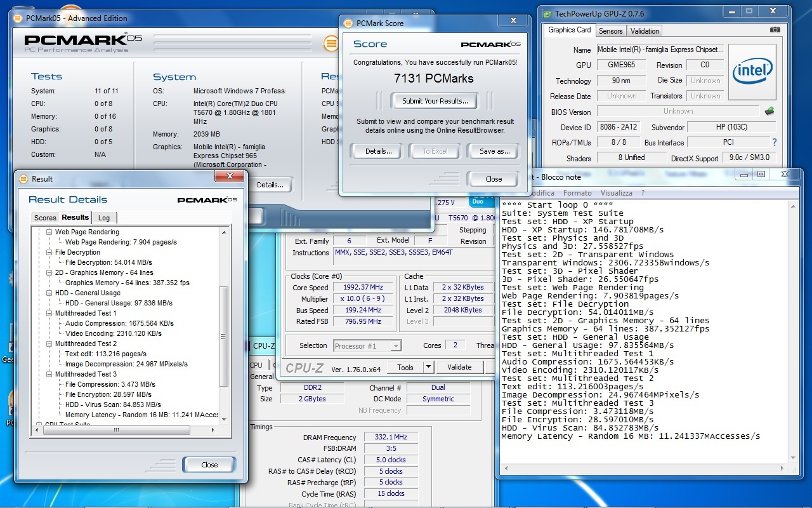Click the Blocco note scroll-down arrow
Screen dimensions: 812x508
(794, 458)
